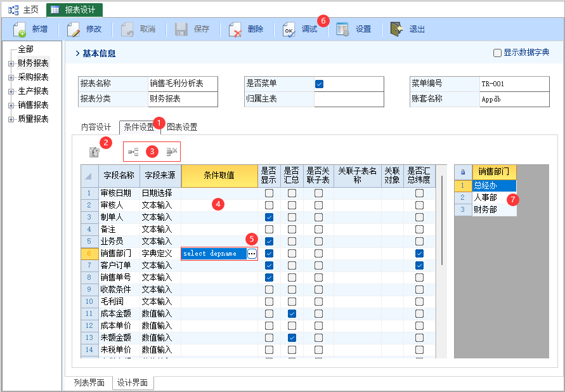Viewport: 565px width, 392px height.
Task: Select 总经办 in the 销售部门 list
Action: (494, 186)
